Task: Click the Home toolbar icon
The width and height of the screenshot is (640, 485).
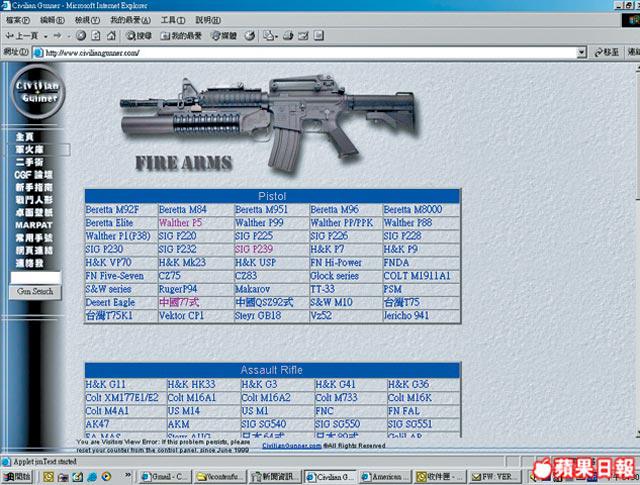Action: (111, 36)
